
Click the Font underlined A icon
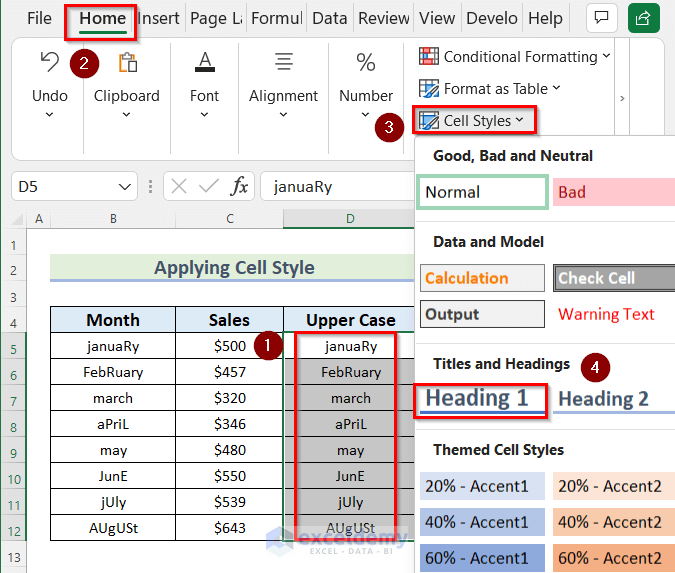pos(205,63)
